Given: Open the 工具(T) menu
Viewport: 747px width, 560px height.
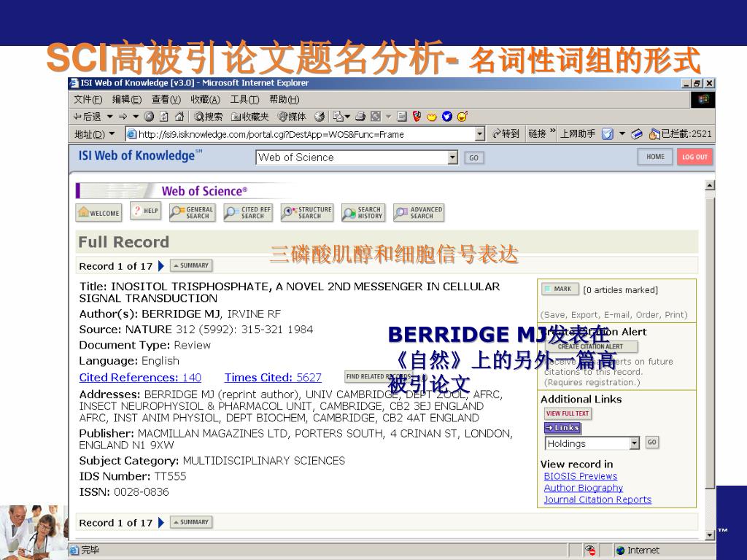Looking at the screenshot, I should pos(244,99).
